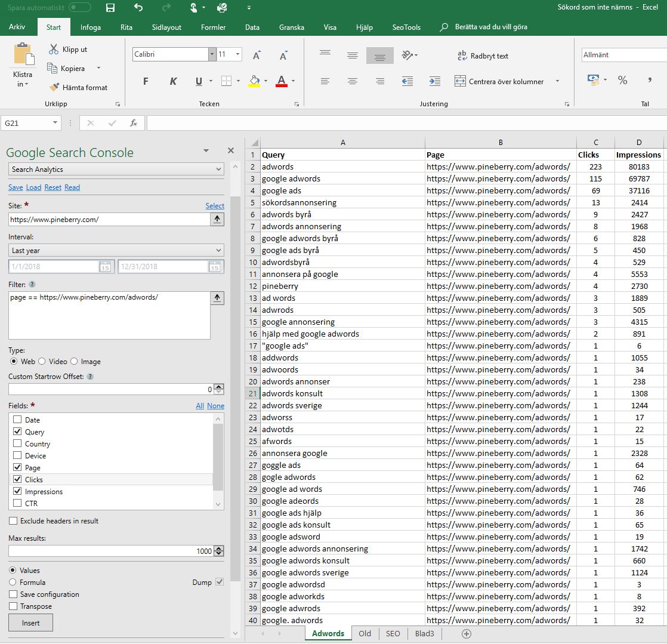Open the Interval Last year dropdown
The height and width of the screenshot is (644, 667).
point(116,250)
